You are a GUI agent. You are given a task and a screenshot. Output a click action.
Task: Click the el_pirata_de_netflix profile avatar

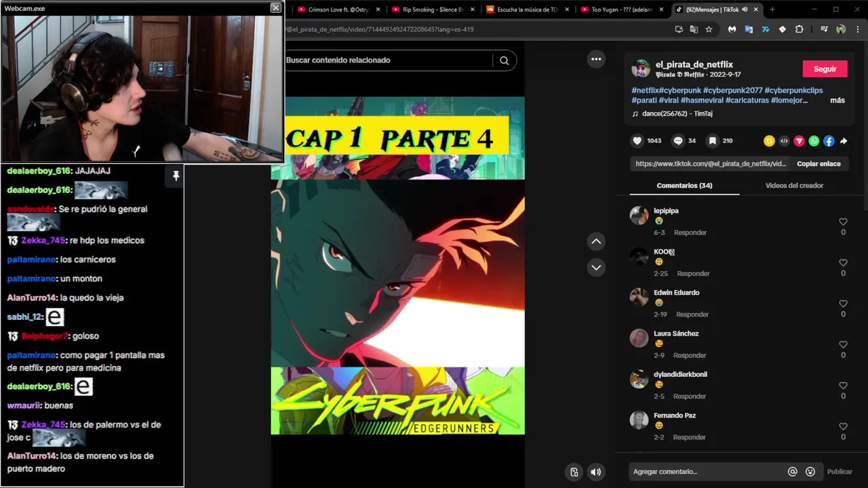click(x=641, y=68)
